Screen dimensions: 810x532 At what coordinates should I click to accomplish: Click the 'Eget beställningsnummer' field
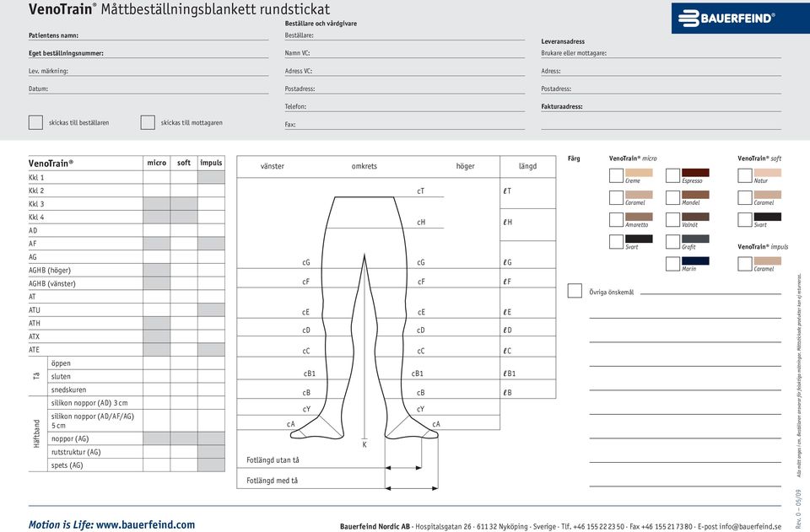(x=148, y=52)
